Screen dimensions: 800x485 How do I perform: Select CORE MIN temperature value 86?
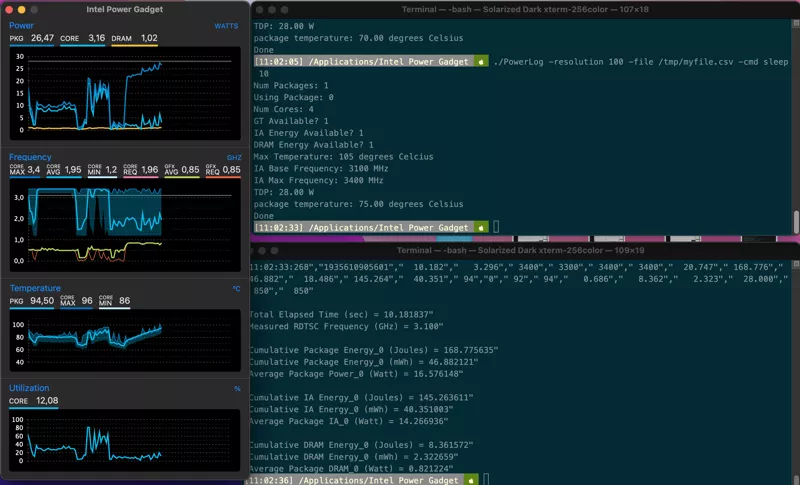tap(124, 301)
